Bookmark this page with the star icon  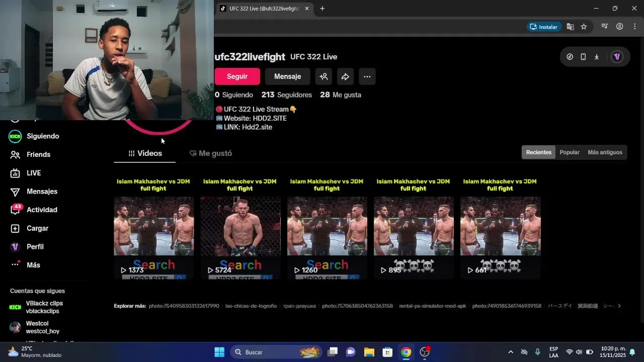pos(584,27)
